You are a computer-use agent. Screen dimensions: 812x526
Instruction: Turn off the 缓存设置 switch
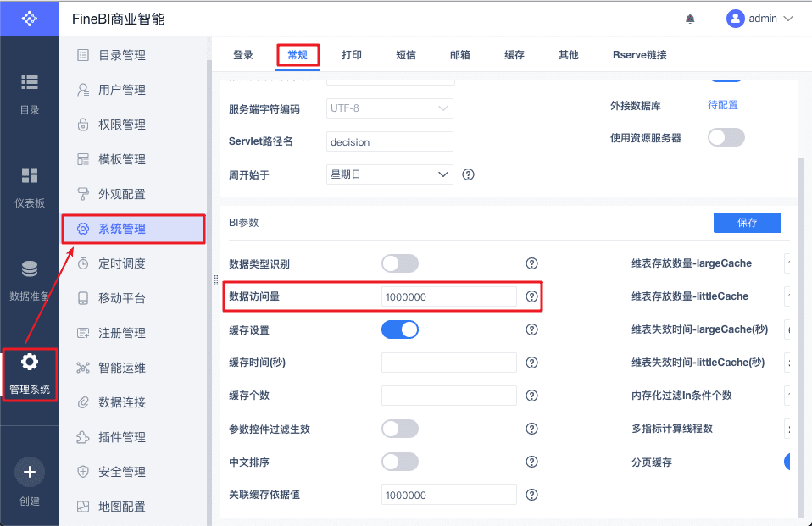pyautogui.click(x=399, y=329)
